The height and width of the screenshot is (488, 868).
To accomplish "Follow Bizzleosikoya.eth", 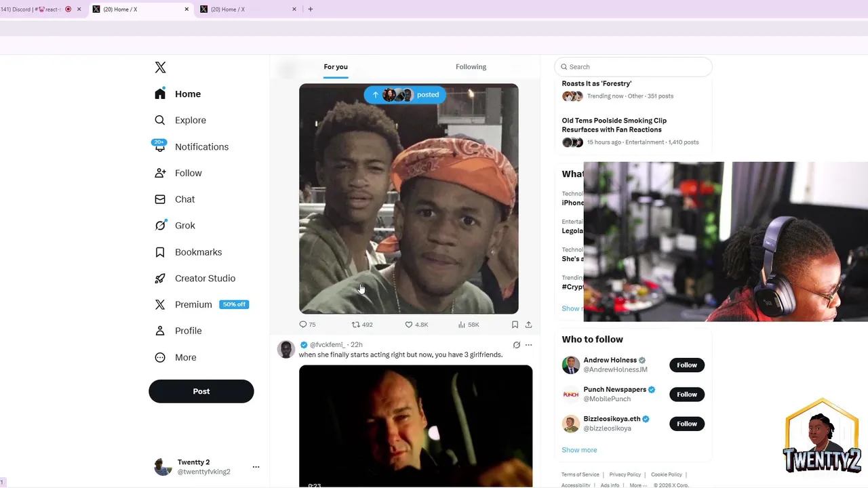I will [687, 424].
